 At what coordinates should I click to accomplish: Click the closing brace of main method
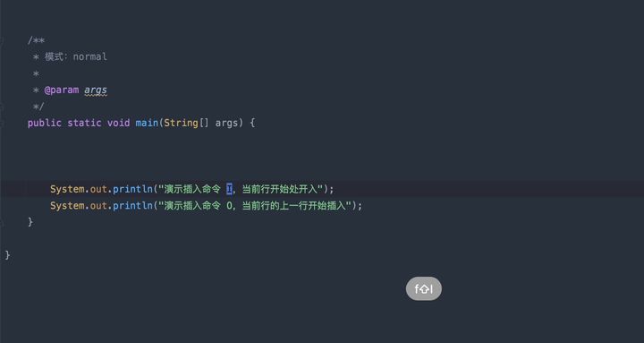tap(30, 222)
